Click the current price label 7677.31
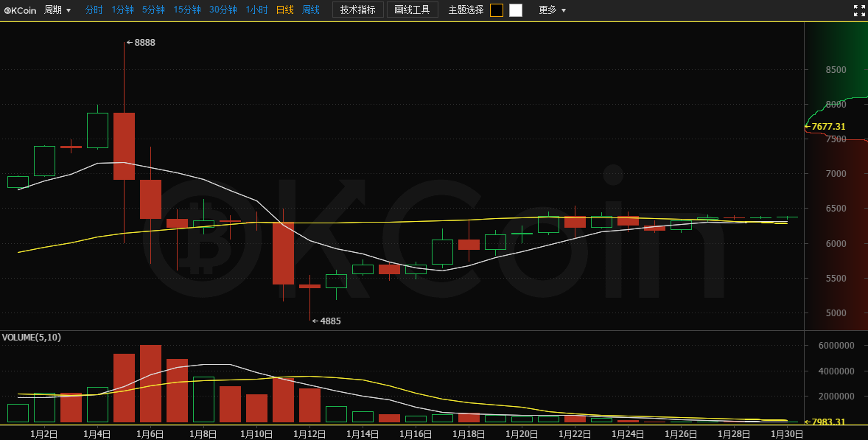 pos(825,127)
